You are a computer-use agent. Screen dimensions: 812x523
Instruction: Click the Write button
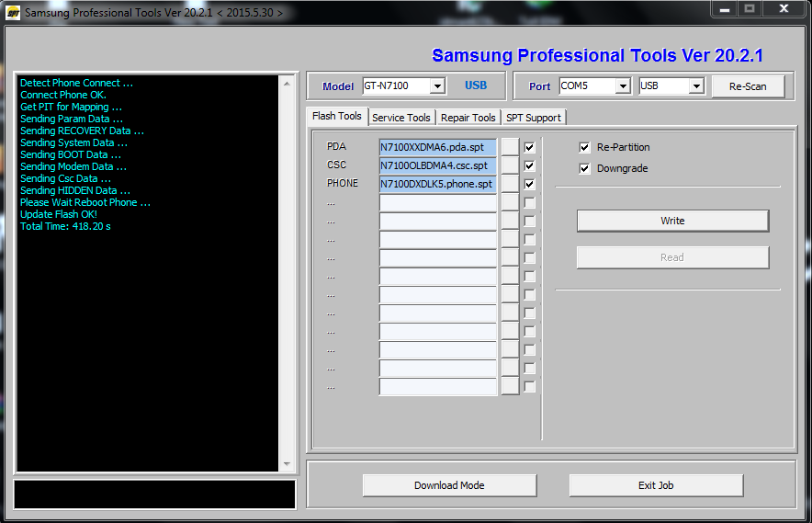(672, 221)
